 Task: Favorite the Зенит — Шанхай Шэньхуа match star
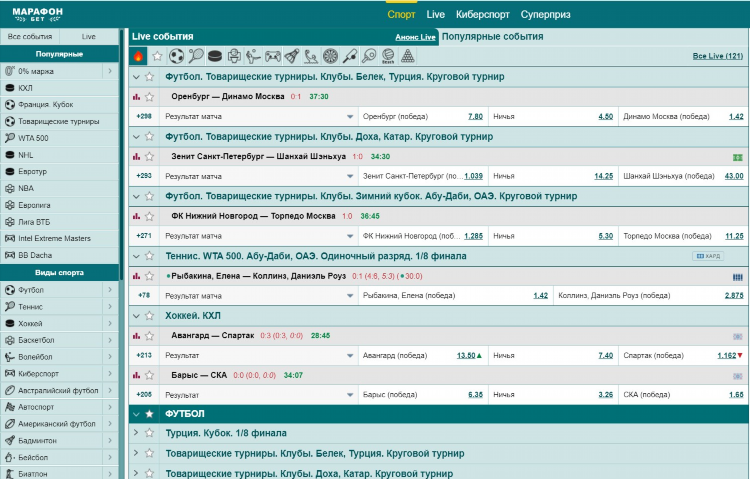click(150, 156)
